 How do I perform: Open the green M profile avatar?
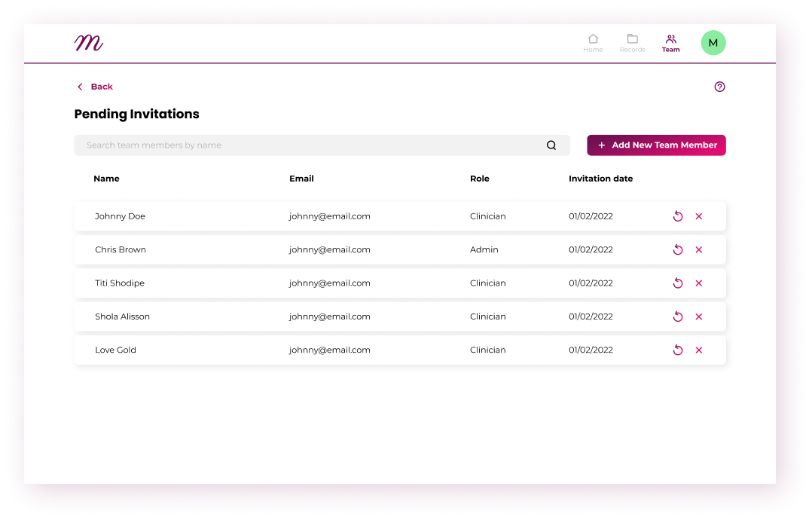[x=713, y=43]
